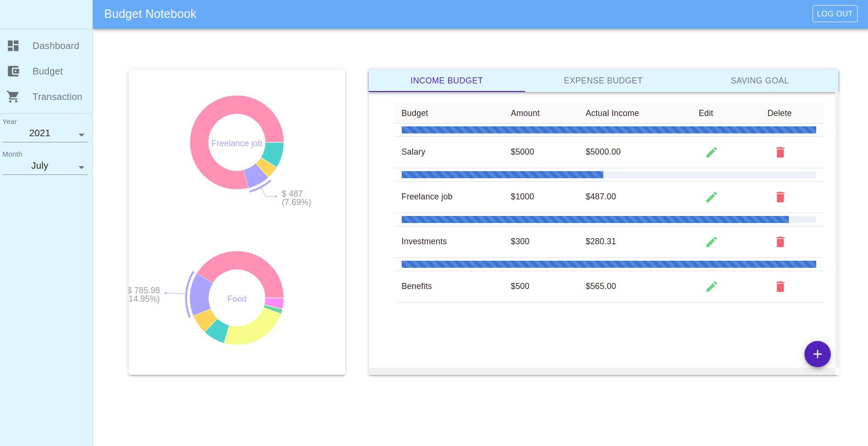Switch to the Income Budget tab
The image size is (868, 446).
pyautogui.click(x=446, y=81)
